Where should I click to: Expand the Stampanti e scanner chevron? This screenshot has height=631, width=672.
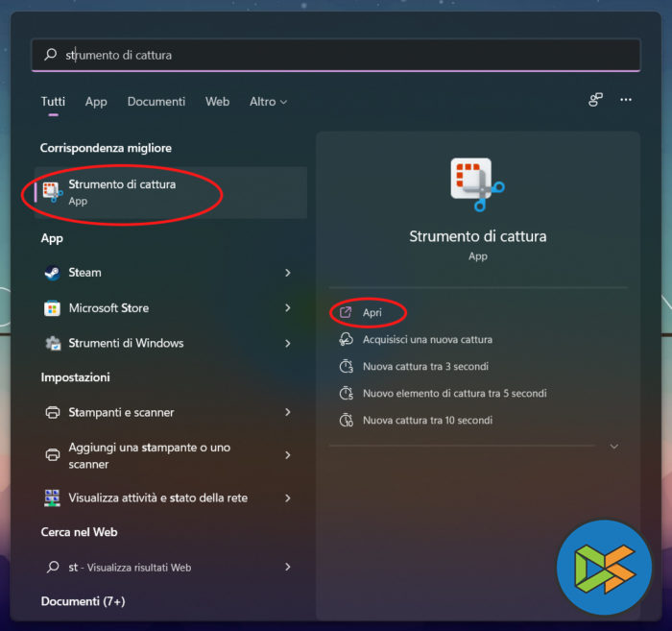tap(288, 412)
